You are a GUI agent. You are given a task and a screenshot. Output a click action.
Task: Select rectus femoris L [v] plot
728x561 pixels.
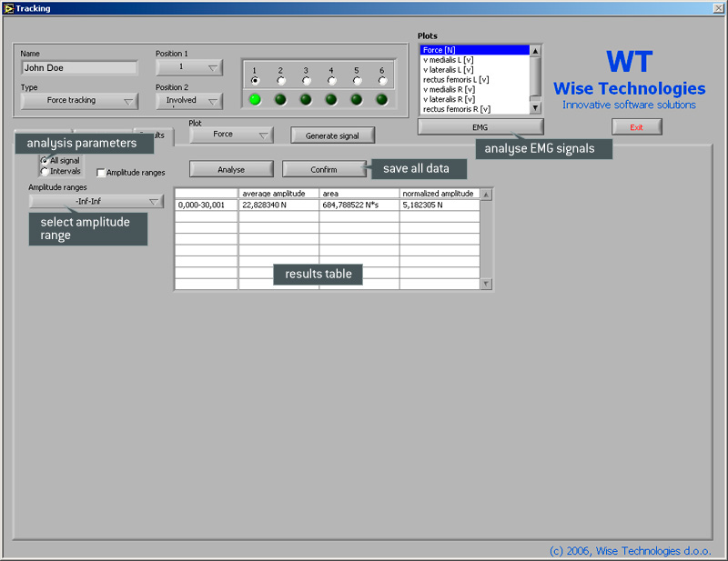tap(474, 79)
